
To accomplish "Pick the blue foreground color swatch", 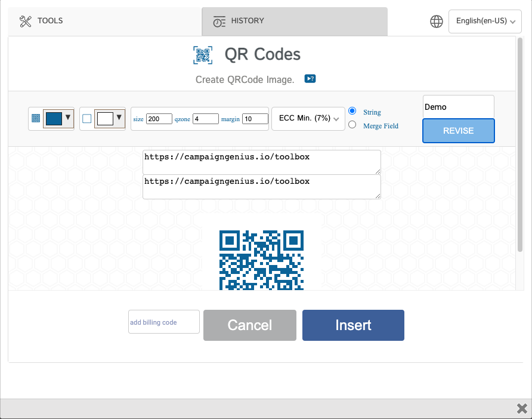I will tap(54, 119).
